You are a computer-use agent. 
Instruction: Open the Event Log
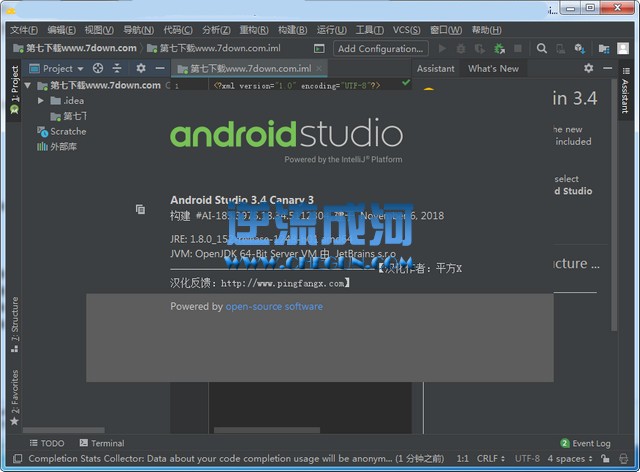point(585,443)
